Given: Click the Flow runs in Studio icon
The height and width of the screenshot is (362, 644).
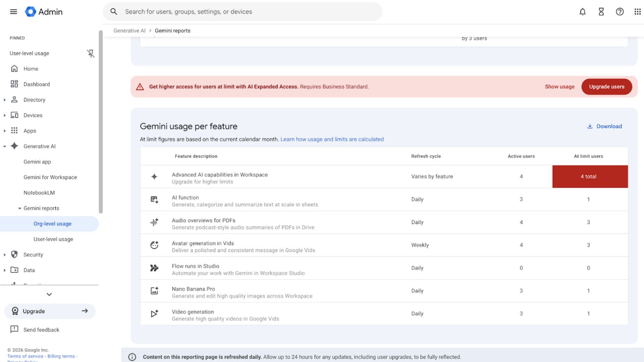Looking at the screenshot, I should [x=154, y=268].
